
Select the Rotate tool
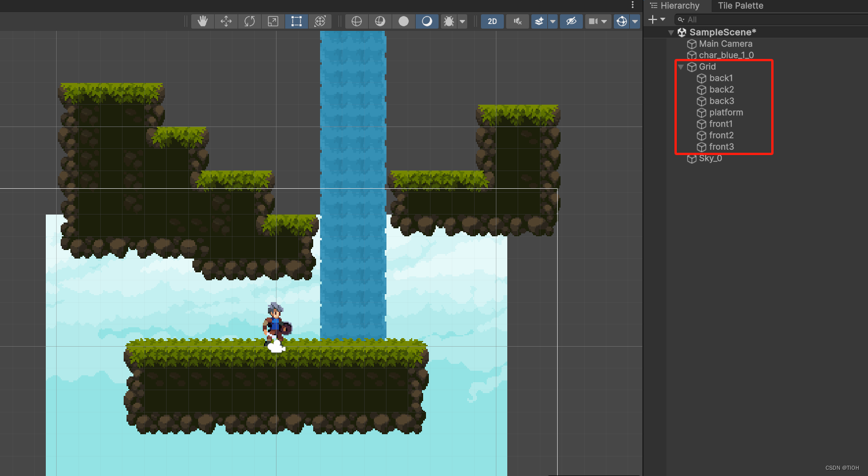(x=249, y=21)
